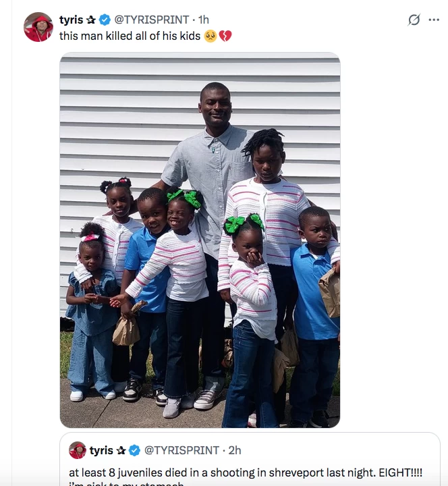Open the tyris display name on the top post

pos(71,20)
